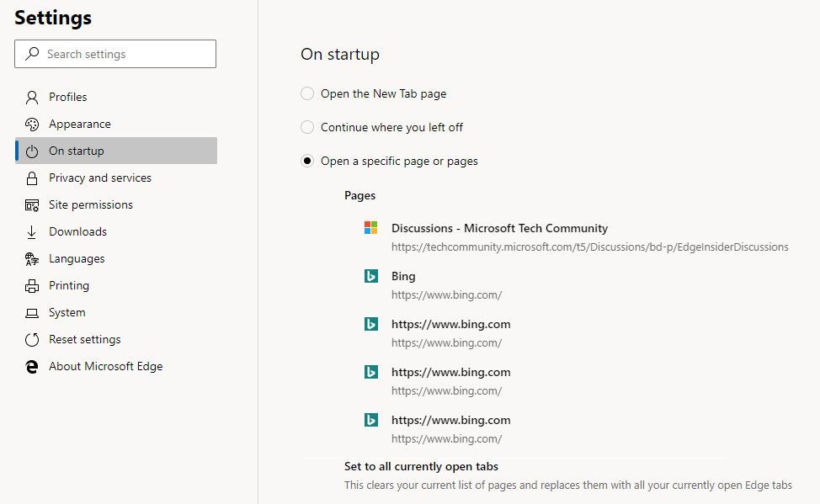The image size is (820, 504).
Task: Open Privacy and services settings
Action: (x=116, y=178)
